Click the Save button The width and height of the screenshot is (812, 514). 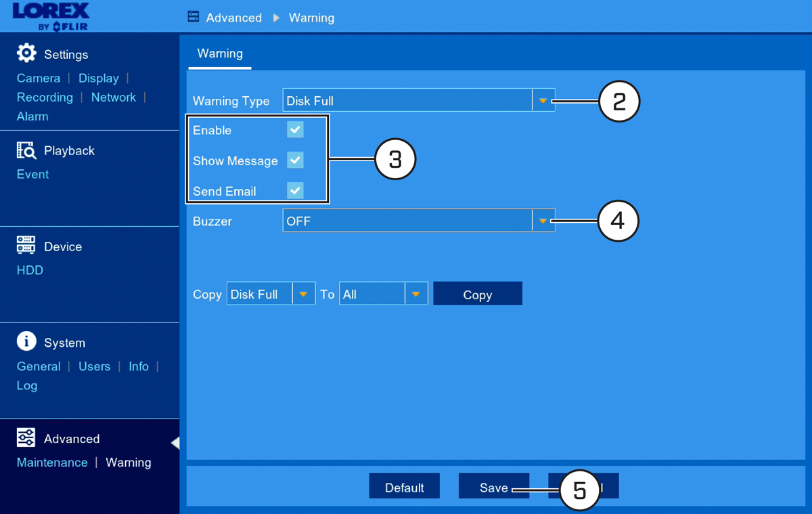click(x=494, y=487)
